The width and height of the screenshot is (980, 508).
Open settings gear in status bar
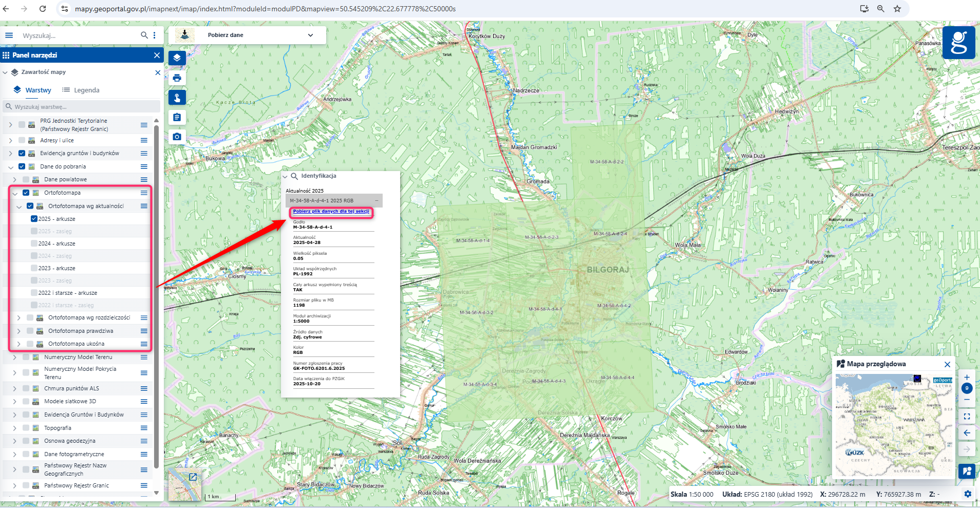click(968, 494)
